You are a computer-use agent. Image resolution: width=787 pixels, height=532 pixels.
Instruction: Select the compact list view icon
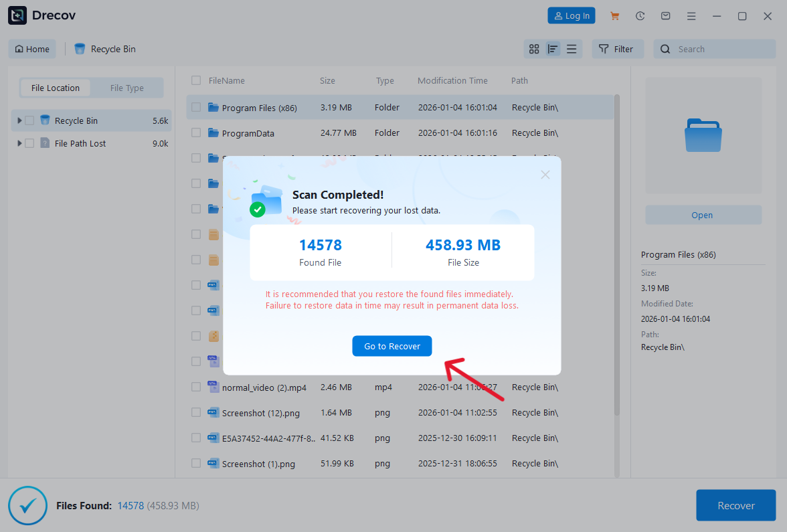coord(571,48)
